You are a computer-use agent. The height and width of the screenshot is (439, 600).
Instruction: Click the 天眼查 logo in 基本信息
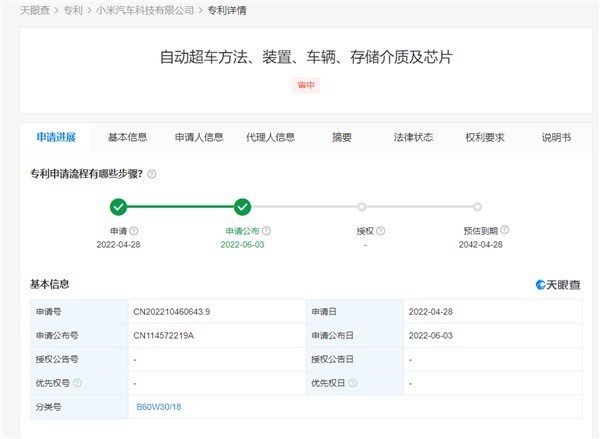point(558,285)
